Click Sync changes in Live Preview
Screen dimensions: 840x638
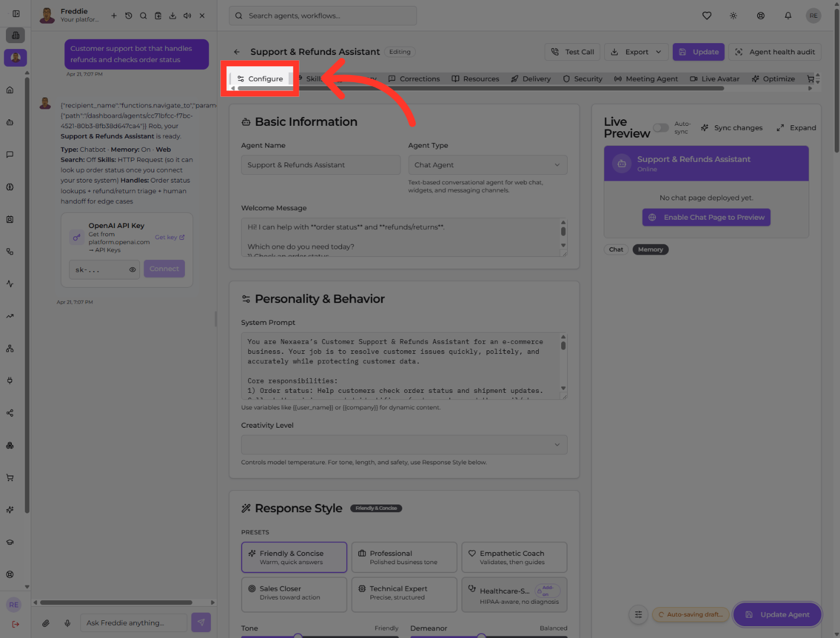click(x=731, y=128)
